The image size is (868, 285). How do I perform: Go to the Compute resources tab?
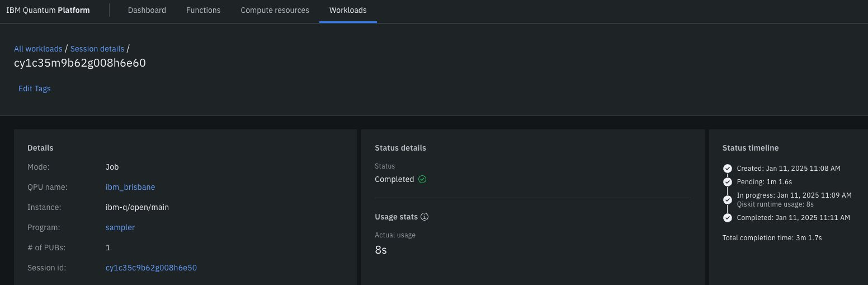(x=275, y=11)
